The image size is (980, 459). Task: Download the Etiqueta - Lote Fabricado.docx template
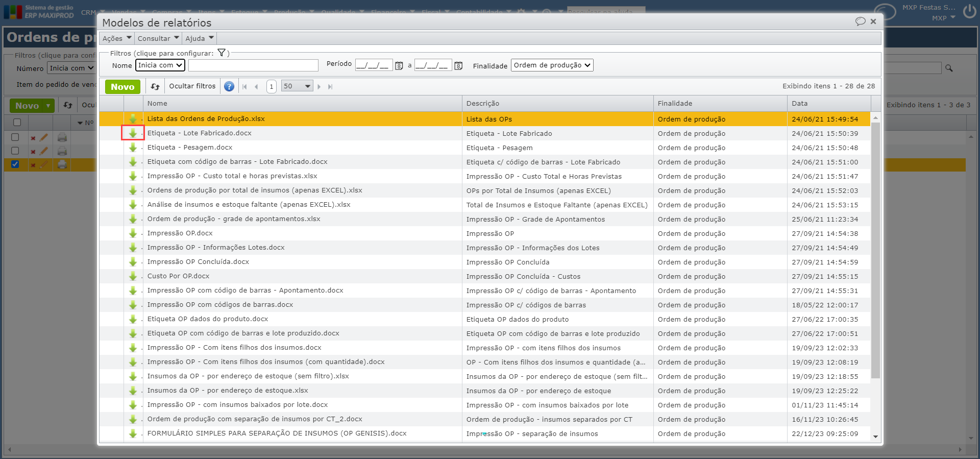coord(133,133)
